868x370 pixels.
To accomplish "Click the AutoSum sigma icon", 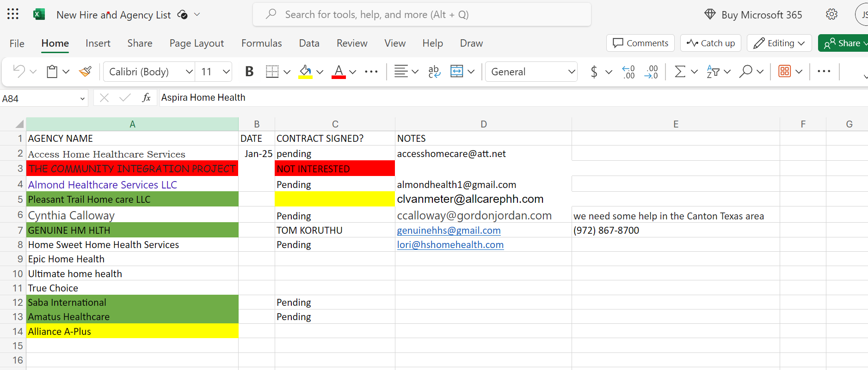I will pos(680,72).
